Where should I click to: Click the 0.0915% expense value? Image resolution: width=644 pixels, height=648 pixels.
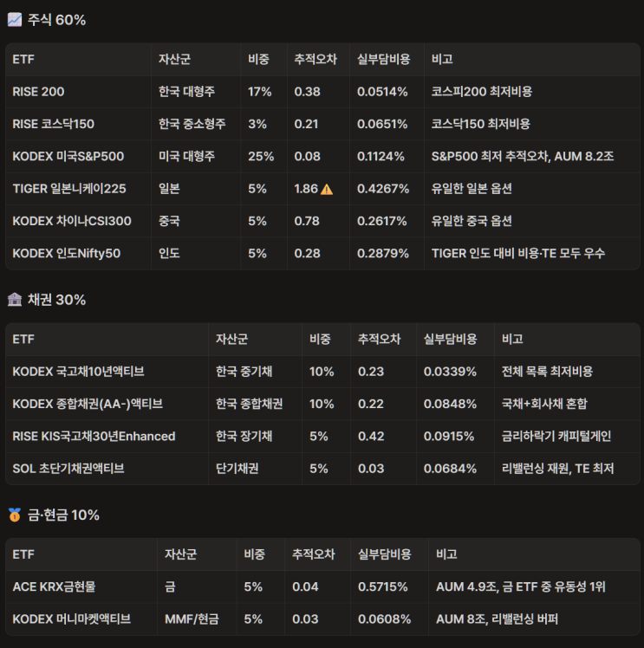pyautogui.click(x=449, y=436)
